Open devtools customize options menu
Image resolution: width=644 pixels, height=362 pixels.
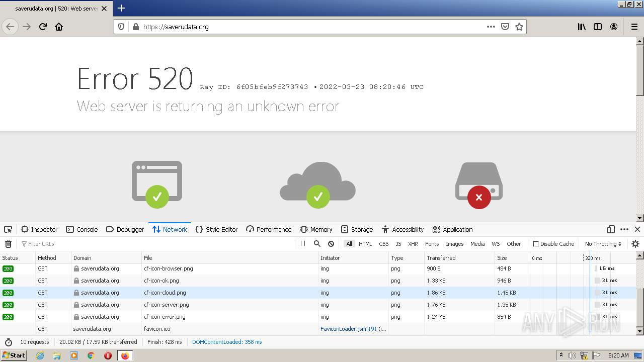tap(624, 229)
